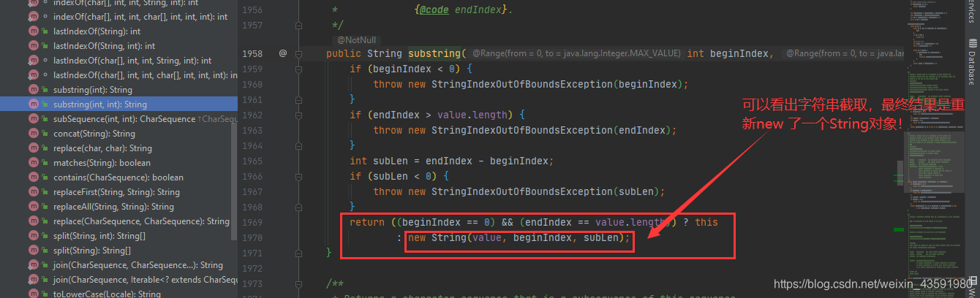Click the method icon next to concat(String): String
The image size is (980, 298).
point(34,134)
